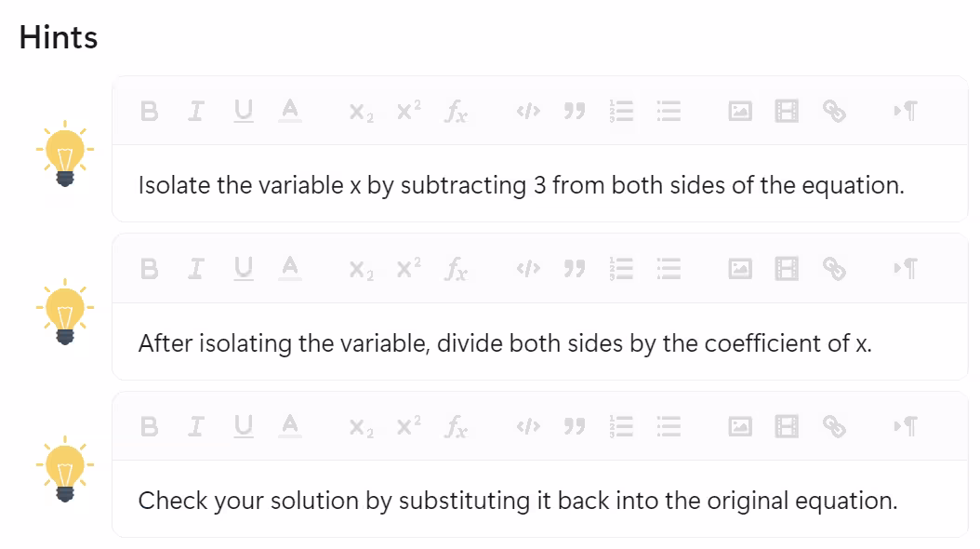980x549 pixels.
Task: Click the hint text about subtracting 3
Action: pos(522,186)
